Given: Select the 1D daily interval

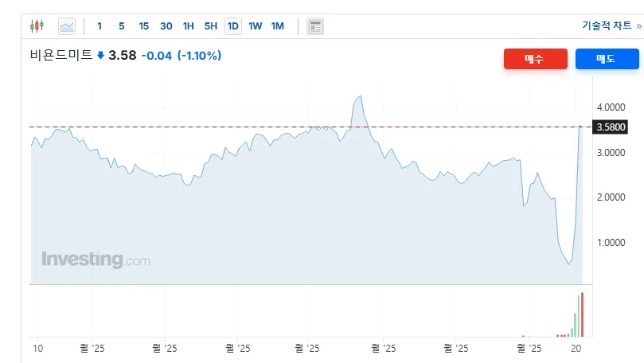Looking at the screenshot, I should [232, 26].
